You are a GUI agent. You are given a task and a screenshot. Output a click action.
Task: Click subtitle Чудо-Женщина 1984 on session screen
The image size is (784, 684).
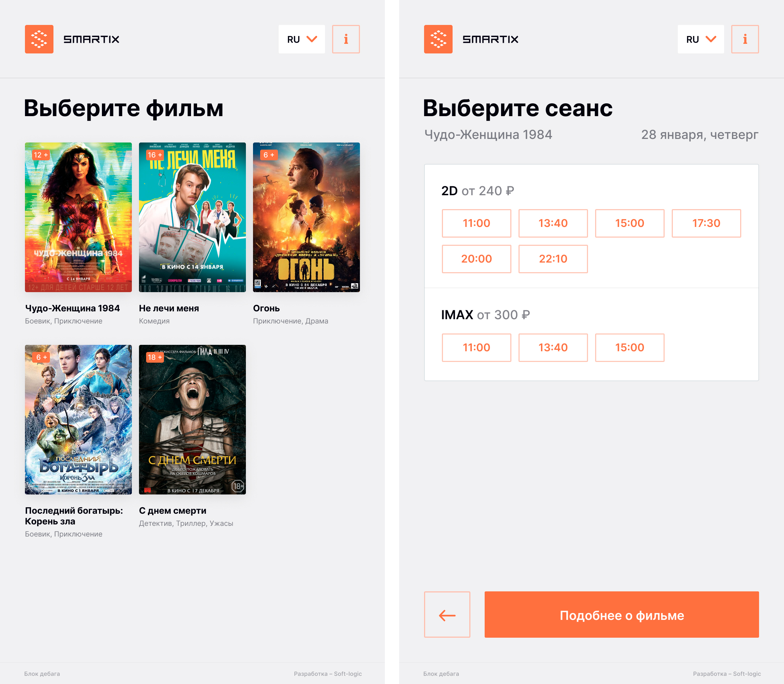489,134
